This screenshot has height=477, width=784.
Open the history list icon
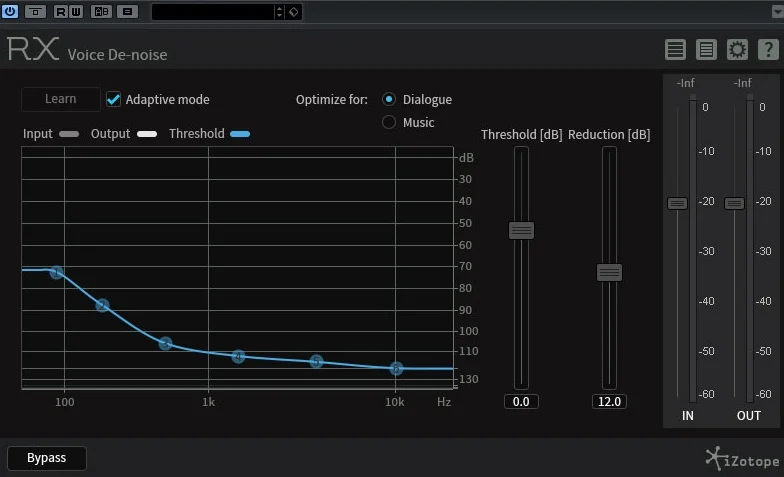pyautogui.click(x=706, y=50)
